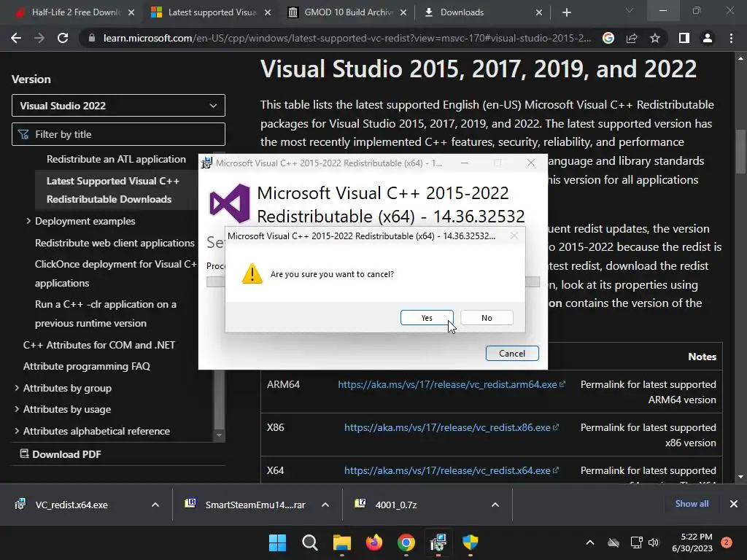The width and height of the screenshot is (747, 560).
Task: Expand options chevron for 4001_0.7z download
Action: 495,505
